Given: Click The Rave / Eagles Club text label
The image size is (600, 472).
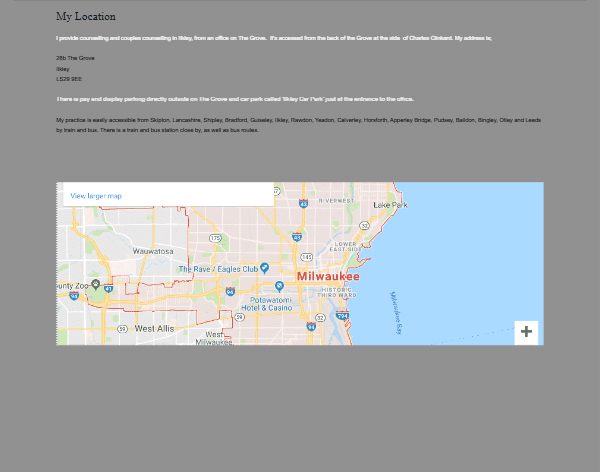Looking at the screenshot, I should coord(218,269).
